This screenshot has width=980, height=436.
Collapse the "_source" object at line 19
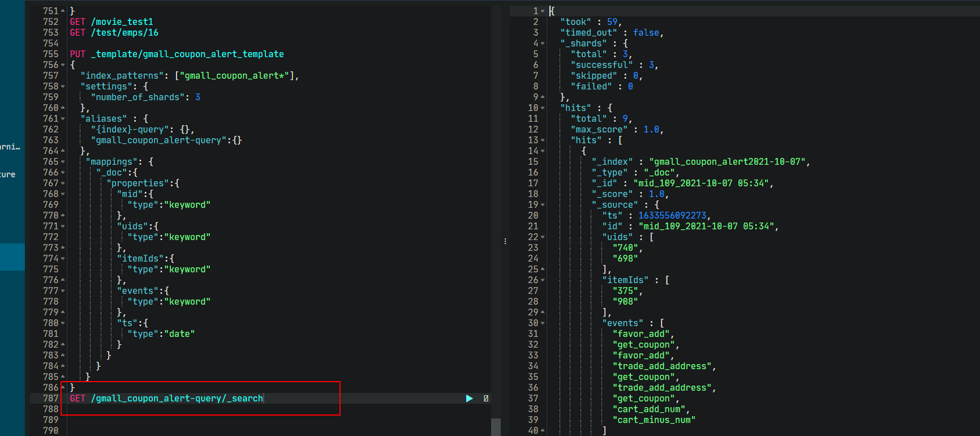point(543,205)
